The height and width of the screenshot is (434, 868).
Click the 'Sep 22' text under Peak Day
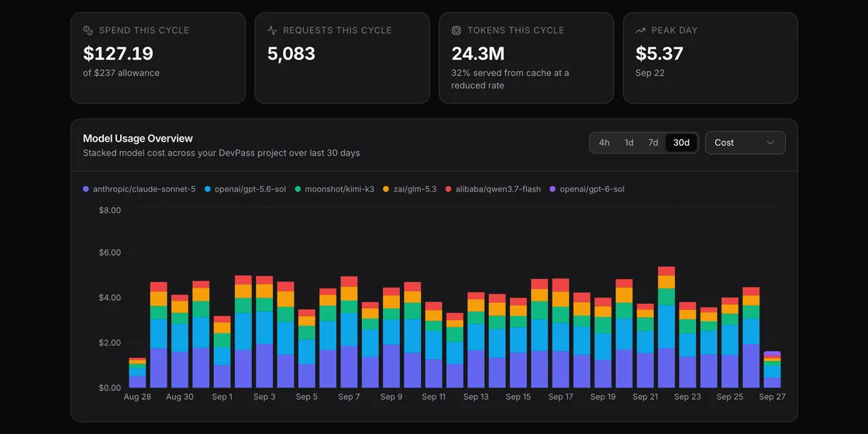tap(650, 73)
